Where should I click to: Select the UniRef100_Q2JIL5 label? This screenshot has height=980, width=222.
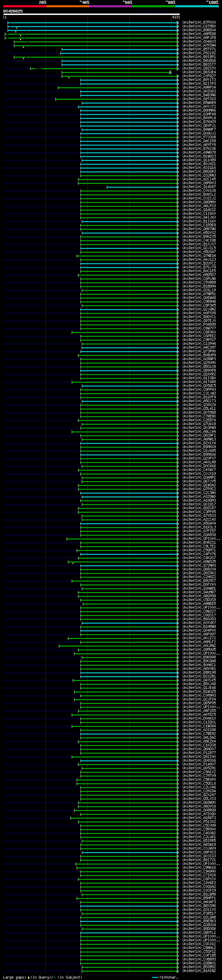coord(199,248)
